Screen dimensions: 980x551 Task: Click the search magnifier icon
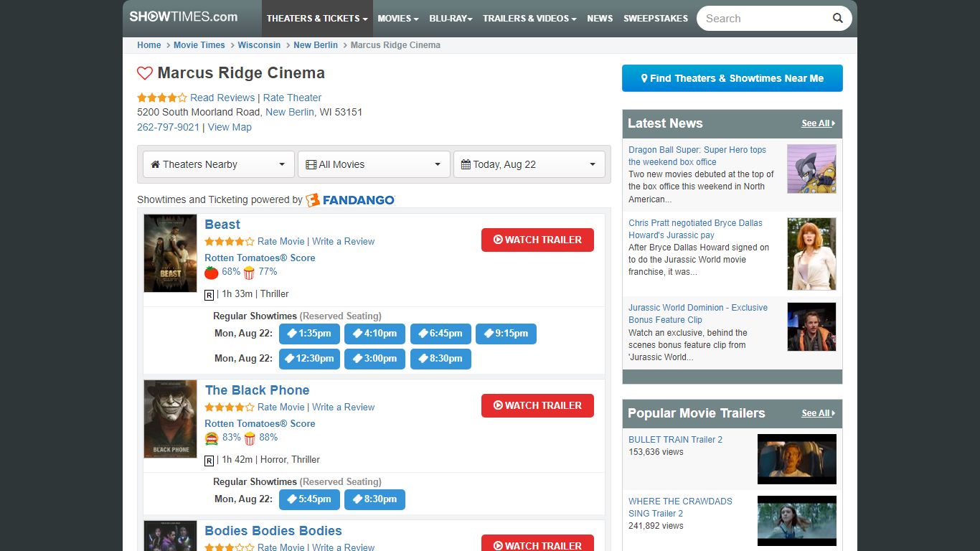pyautogui.click(x=837, y=19)
